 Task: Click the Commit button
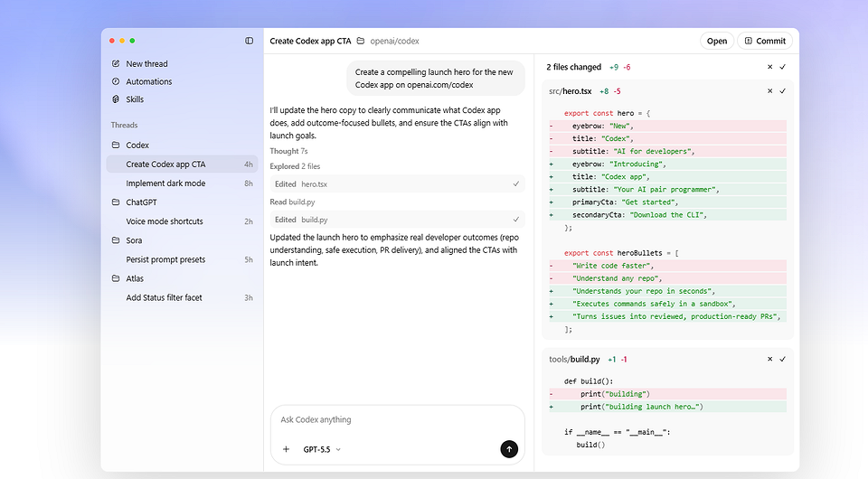(x=765, y=41)
